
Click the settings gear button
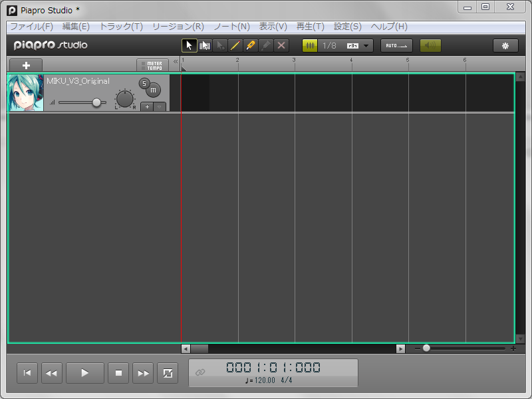(505, 45)
